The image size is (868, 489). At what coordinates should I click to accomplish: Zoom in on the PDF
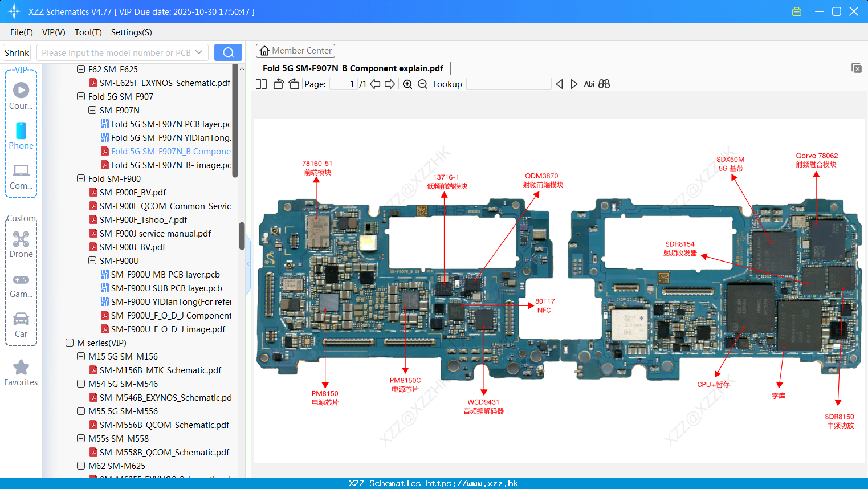pos(407,84)
